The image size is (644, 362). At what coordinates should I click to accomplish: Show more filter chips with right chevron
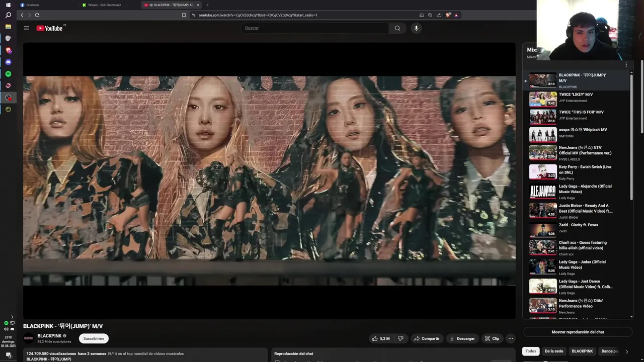626,351
